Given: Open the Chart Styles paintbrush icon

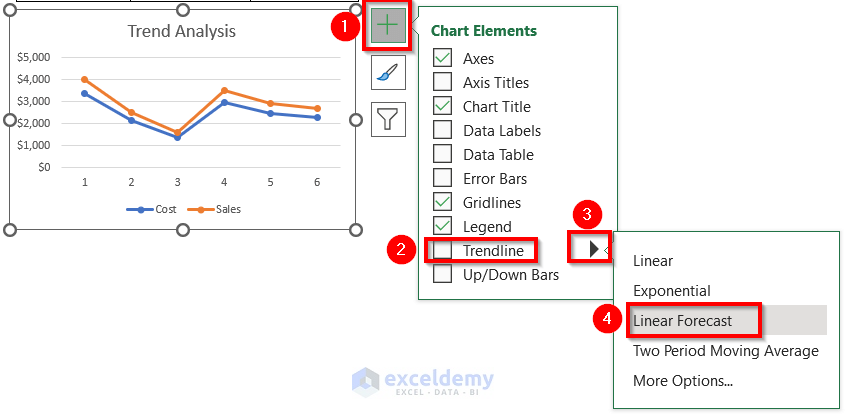Looking at the screenshot, I should pos(386,72).
